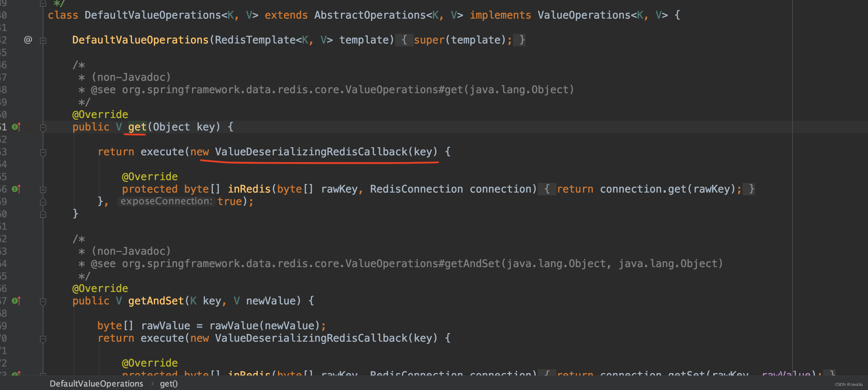
Task: Collapse the get(Object key) method fold
Action: click(x=43, y=128)
